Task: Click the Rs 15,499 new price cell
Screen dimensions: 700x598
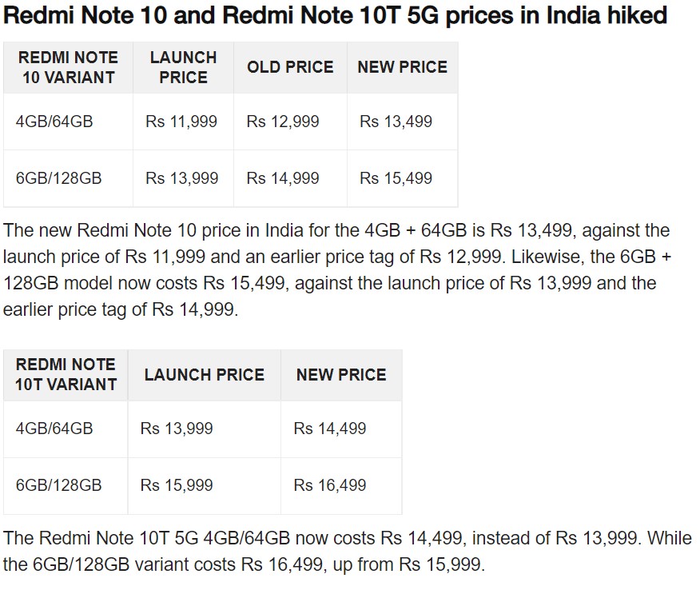Action: click(x=402, y=178)
